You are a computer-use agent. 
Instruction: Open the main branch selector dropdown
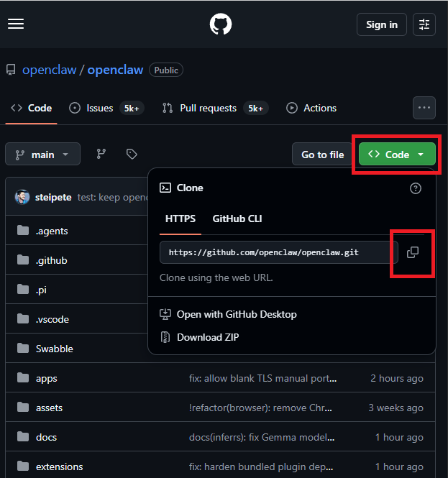pos(42,155)
